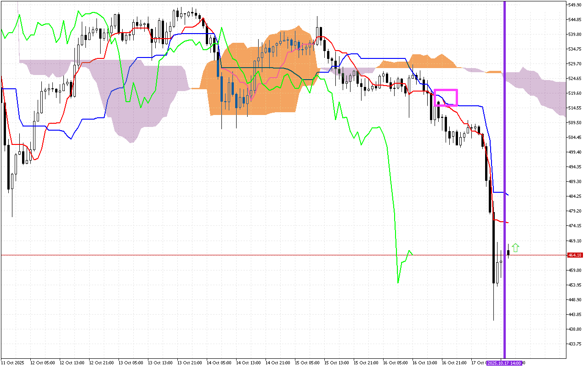The width and height of the screenshot is (588, 368).
Task: Click the 499.40 price scale label
Action: [x=575, y=152]
